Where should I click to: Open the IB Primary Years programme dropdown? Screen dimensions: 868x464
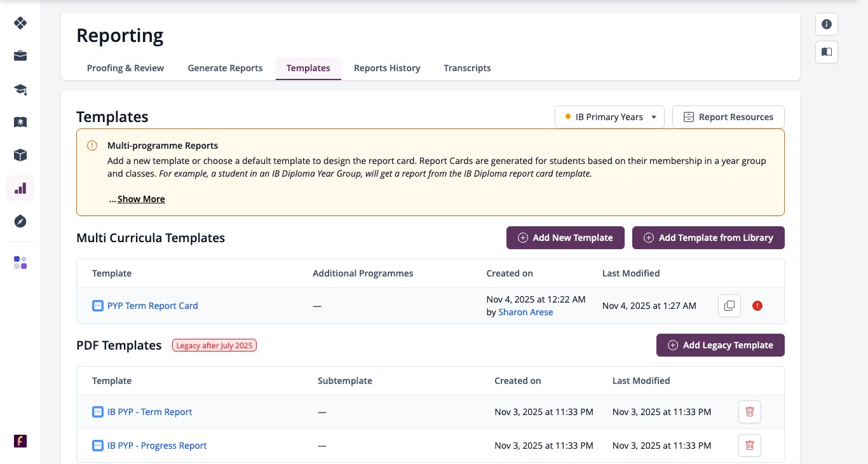609,117
